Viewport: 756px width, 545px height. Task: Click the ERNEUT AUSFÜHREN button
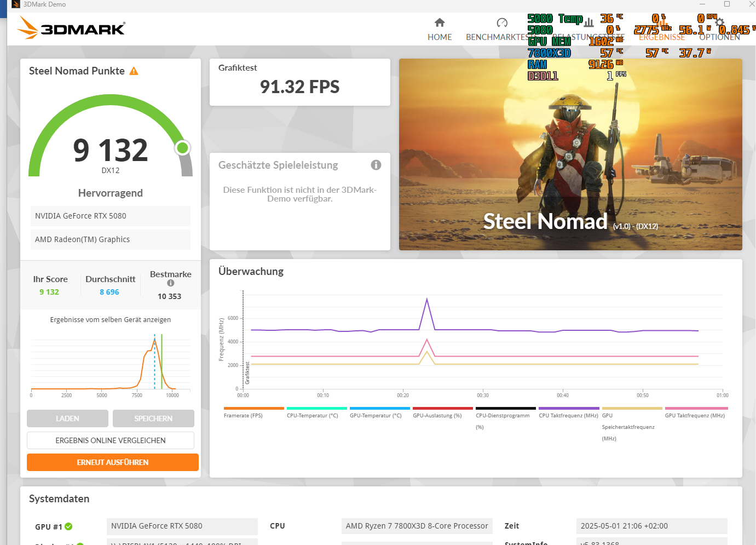coord(113,462)
